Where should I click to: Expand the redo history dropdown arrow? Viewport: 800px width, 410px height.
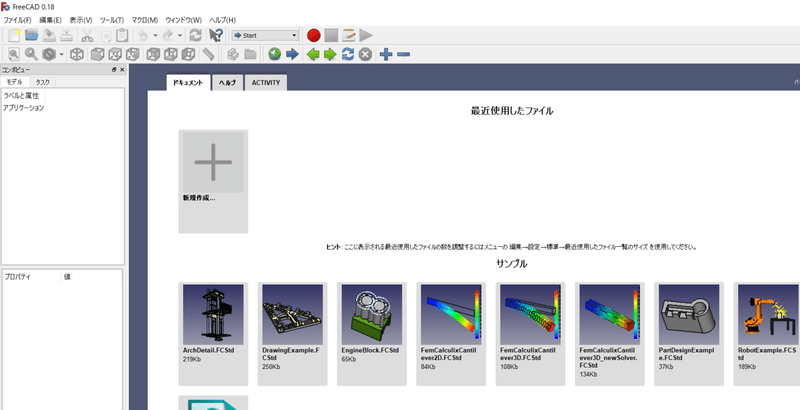(x=180, y=35)
